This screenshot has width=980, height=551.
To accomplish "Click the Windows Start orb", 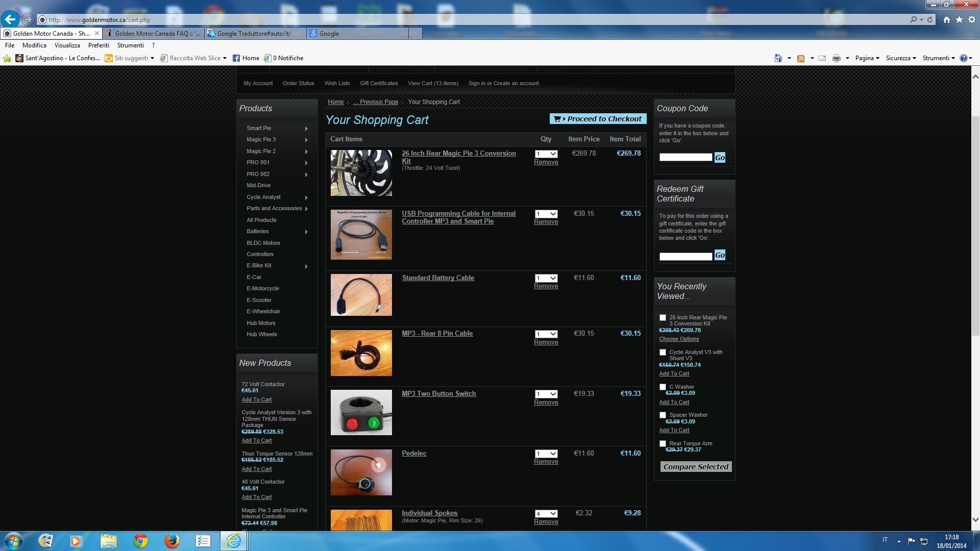I will (x=14, y=541).
